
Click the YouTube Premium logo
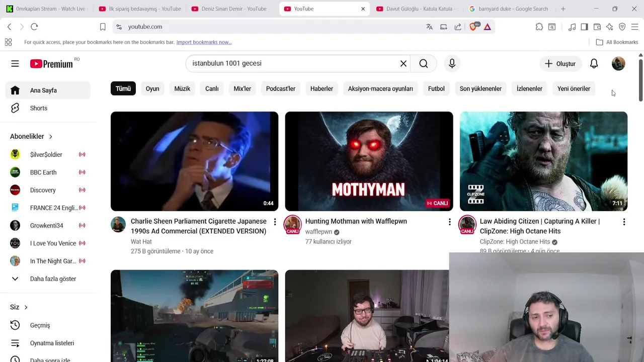click(x=51, y=64)
